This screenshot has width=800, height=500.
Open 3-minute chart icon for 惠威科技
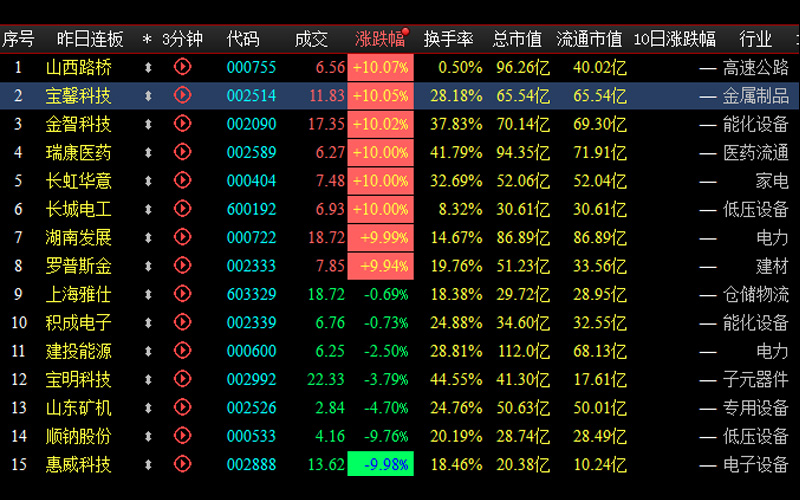(182, 464)
